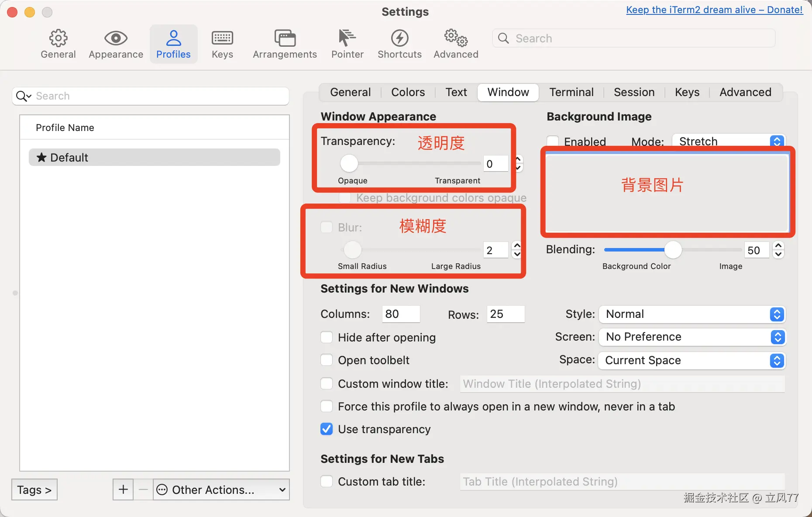Toggle Keep background colors opaque checkbox
Viewport: 812px width, 517px height.
pyautogui.click(x=345, y=198)
